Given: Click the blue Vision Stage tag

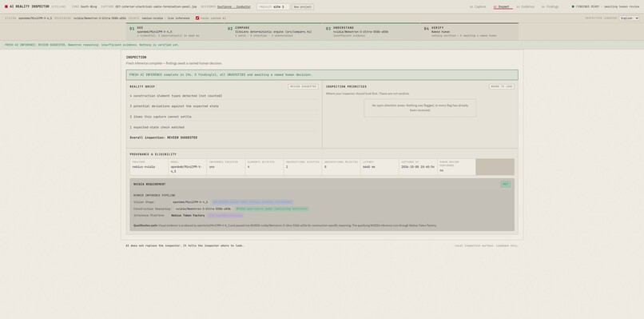Looking at the screenshot, I should click(x=252, y=202).
